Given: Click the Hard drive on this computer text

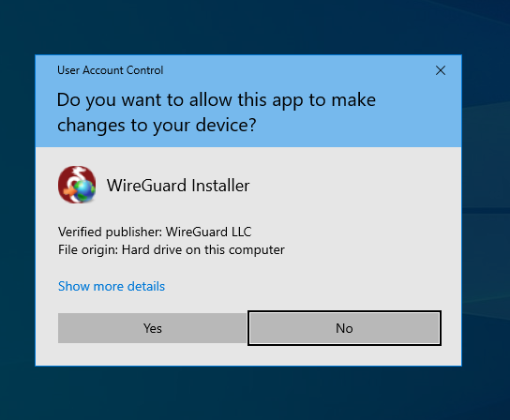Looking at the screenshot, I should pos(202,250).
